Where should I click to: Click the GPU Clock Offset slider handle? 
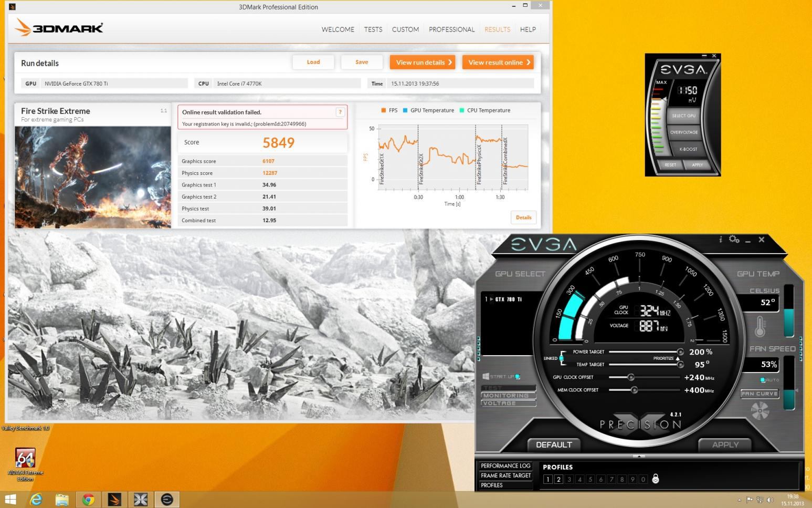click(631, 377)
